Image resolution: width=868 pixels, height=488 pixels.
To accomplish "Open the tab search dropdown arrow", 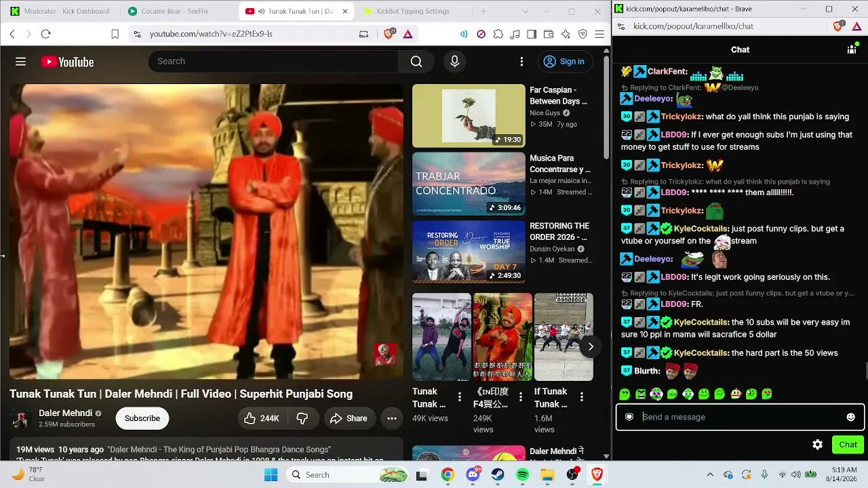I will [526, 12].
